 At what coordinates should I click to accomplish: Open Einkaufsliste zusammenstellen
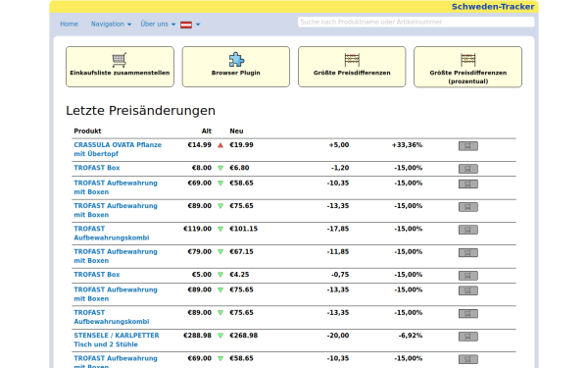coord(120,67)
